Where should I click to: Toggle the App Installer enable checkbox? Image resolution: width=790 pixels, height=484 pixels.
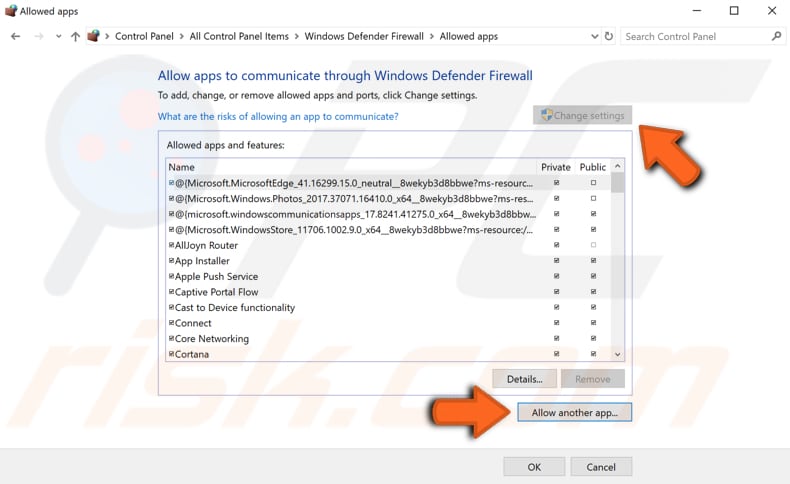(x=171, y=261)
